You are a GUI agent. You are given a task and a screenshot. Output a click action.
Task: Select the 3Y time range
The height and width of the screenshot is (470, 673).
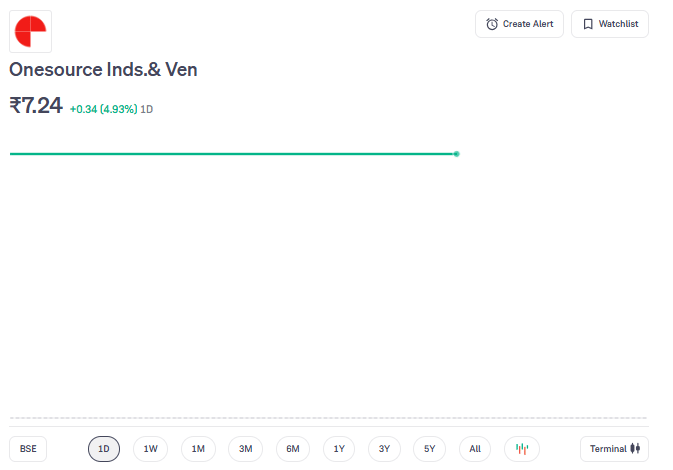point(385,449)
